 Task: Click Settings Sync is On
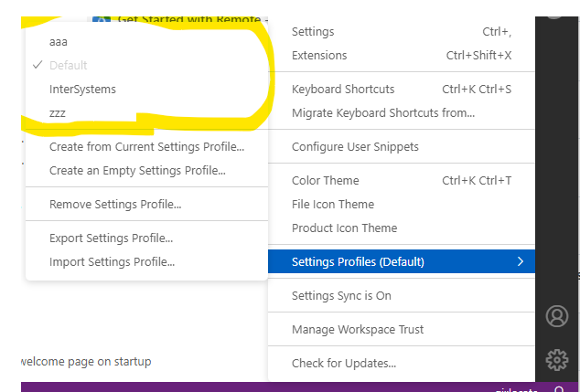pos(402,295)
